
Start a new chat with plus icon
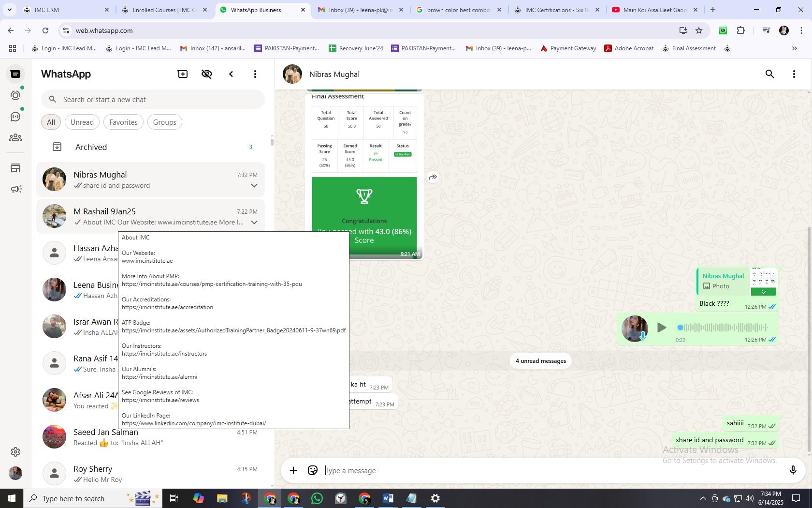[183, 74]
